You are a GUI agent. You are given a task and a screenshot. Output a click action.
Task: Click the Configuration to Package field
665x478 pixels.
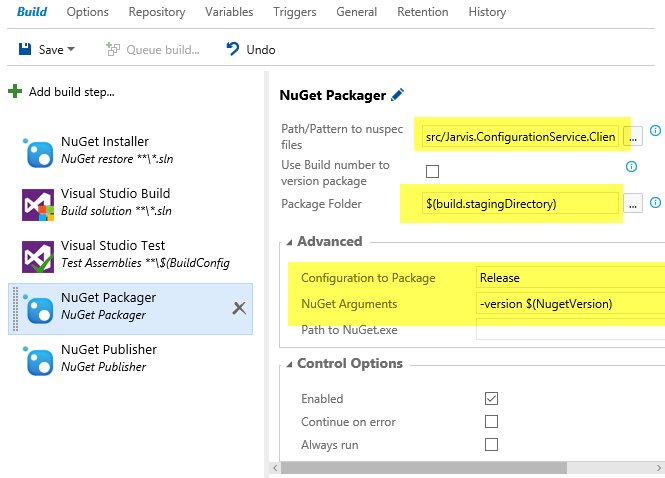coord(570,278)
